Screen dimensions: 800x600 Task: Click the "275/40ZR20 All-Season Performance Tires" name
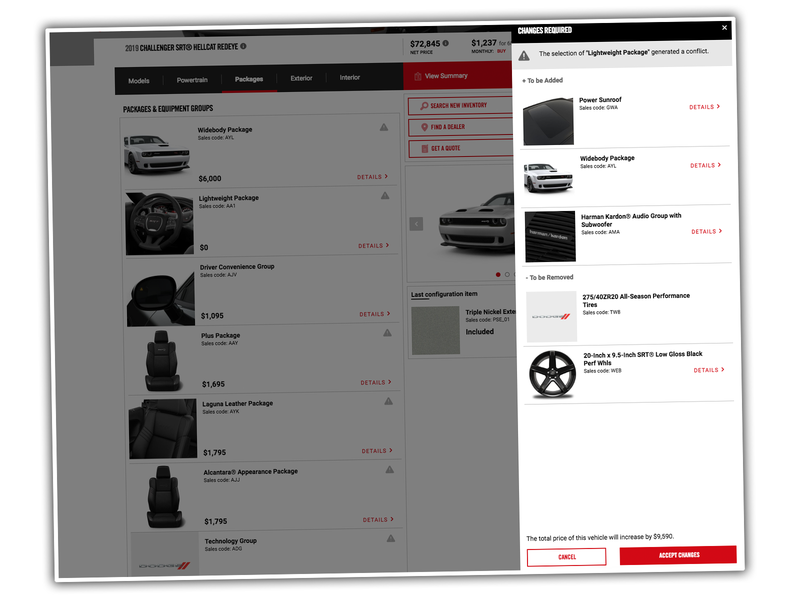636,300
